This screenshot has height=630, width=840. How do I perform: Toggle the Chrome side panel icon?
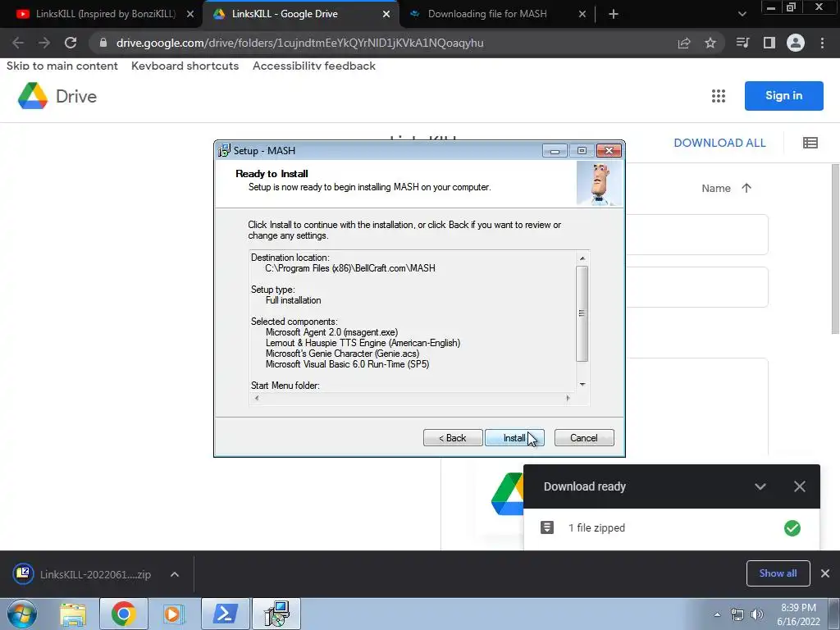pyautogui.click(x=769, y=43)
